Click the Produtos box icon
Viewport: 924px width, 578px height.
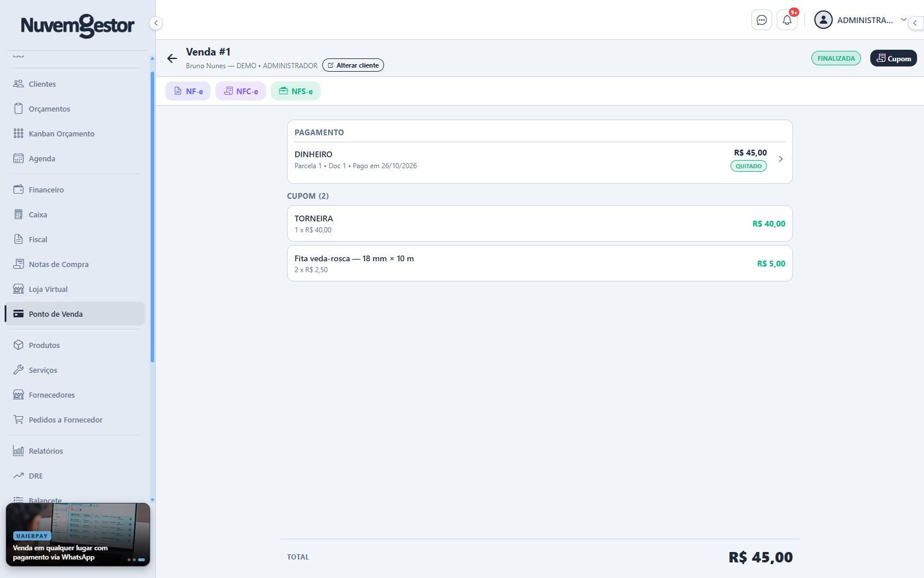pyautogui.click(x=18, y=345)
